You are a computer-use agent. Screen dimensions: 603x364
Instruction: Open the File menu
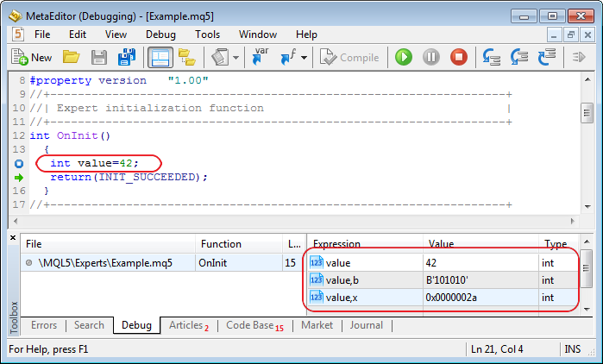(x=42, y=35)
